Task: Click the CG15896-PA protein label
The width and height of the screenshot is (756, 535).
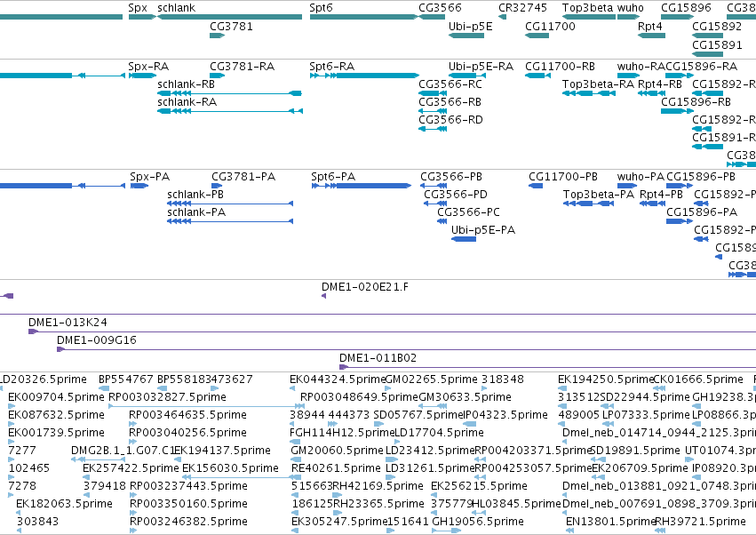Action: click(702, 212)
